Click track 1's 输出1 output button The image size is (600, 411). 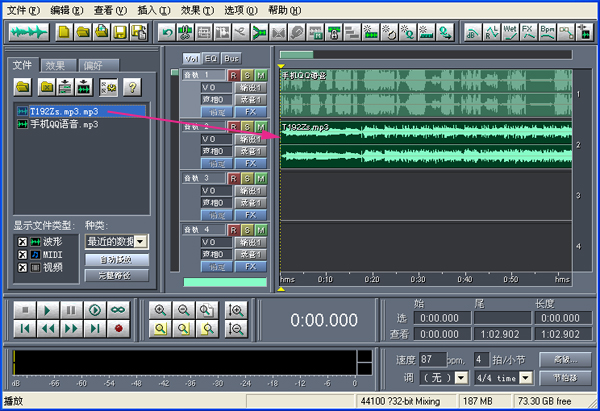251,88
